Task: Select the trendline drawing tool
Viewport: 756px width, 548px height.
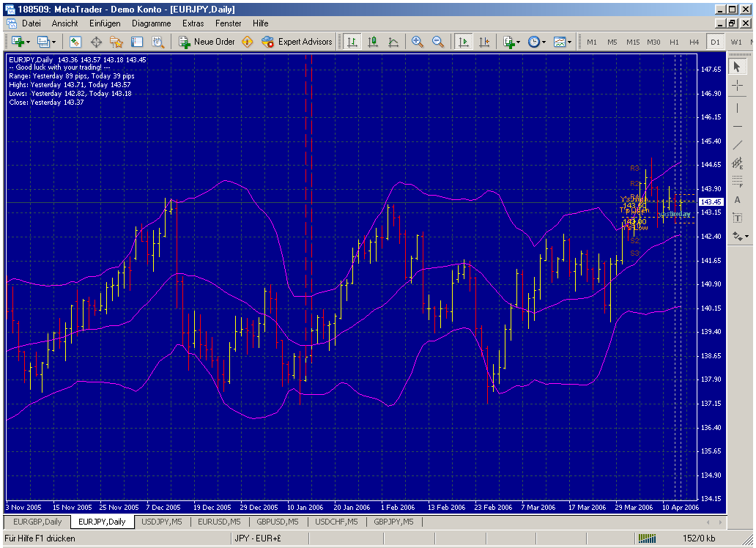Action: tap(737, 145)
